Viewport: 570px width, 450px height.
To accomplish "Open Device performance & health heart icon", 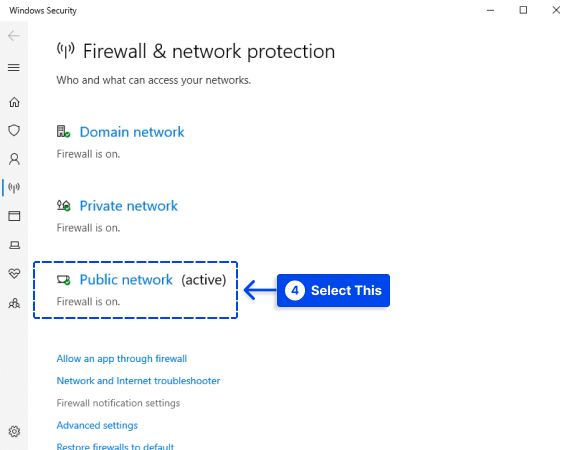I will [x=14, y=273].
